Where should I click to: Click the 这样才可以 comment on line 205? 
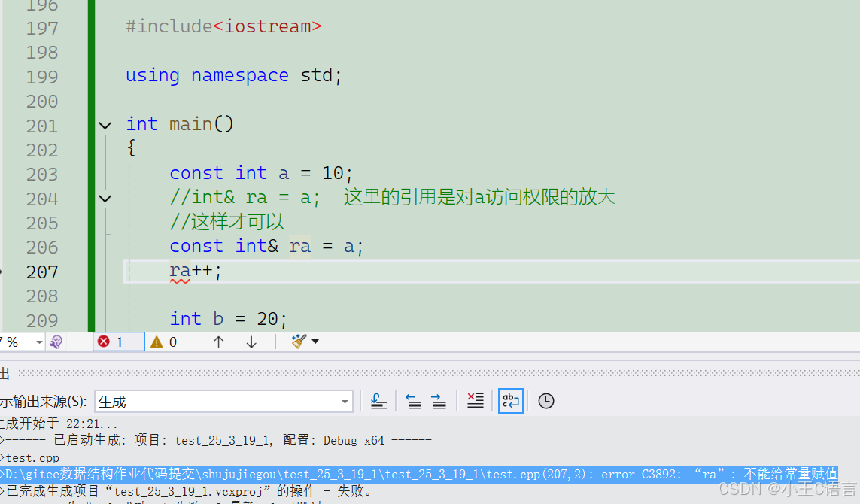pyautogui.click(x=227, y=222)
